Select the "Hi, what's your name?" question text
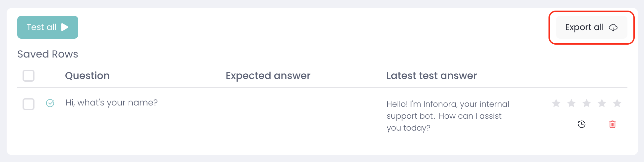This screenshot has width=644, height=162. (112, 103)
